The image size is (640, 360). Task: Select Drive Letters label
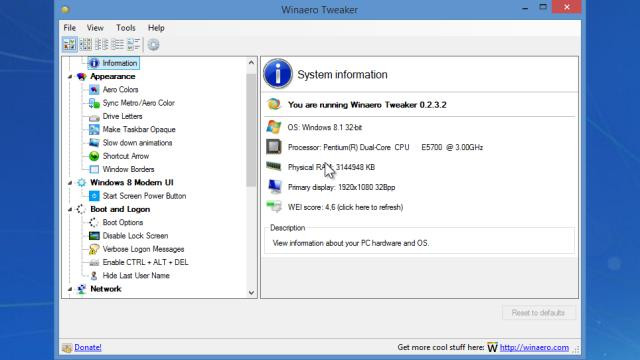click(x=122, y=116)
